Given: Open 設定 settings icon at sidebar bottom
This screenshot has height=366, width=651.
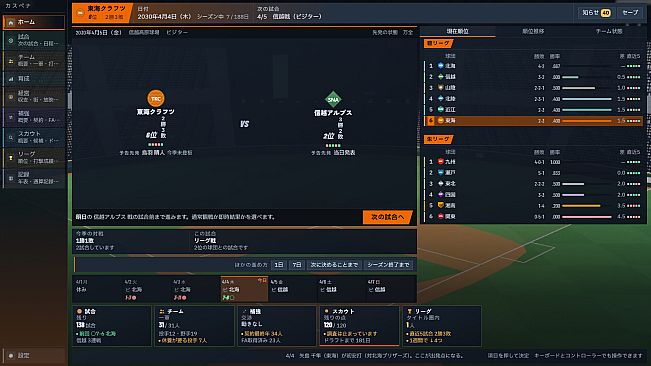Looking at the screenshot, I should (x=11, y=356).
